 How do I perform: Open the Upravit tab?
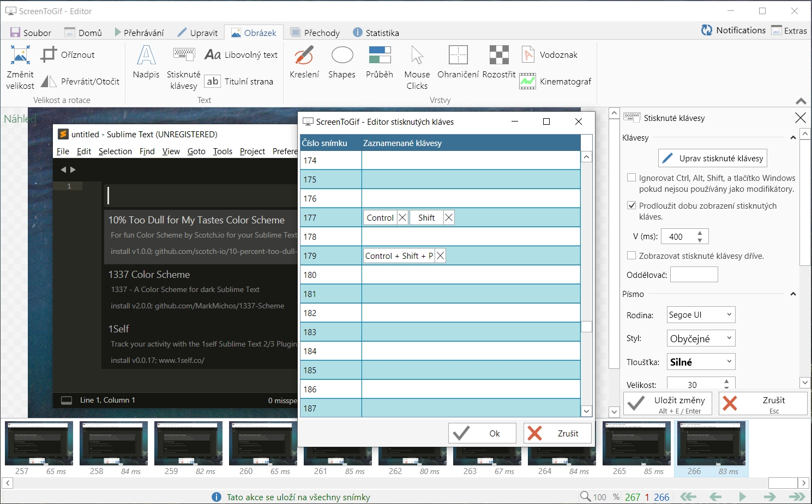pyautogui.click(x=197, y=33)
